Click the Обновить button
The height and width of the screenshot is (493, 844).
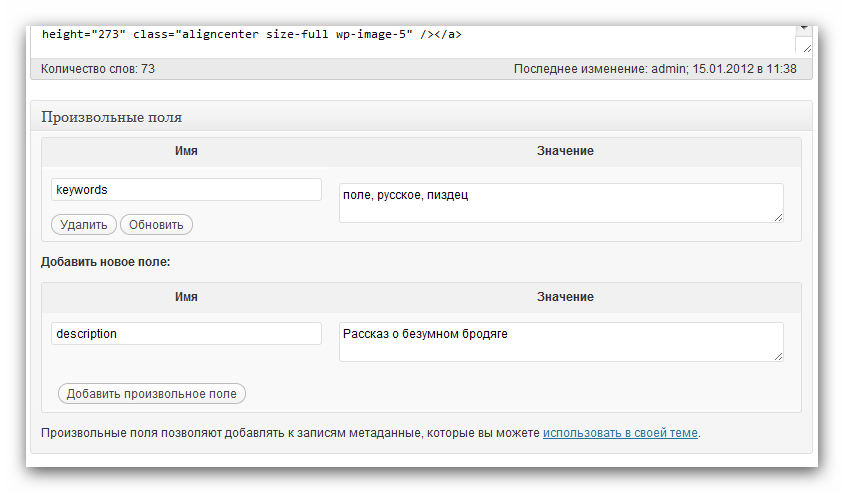point(156,224)
